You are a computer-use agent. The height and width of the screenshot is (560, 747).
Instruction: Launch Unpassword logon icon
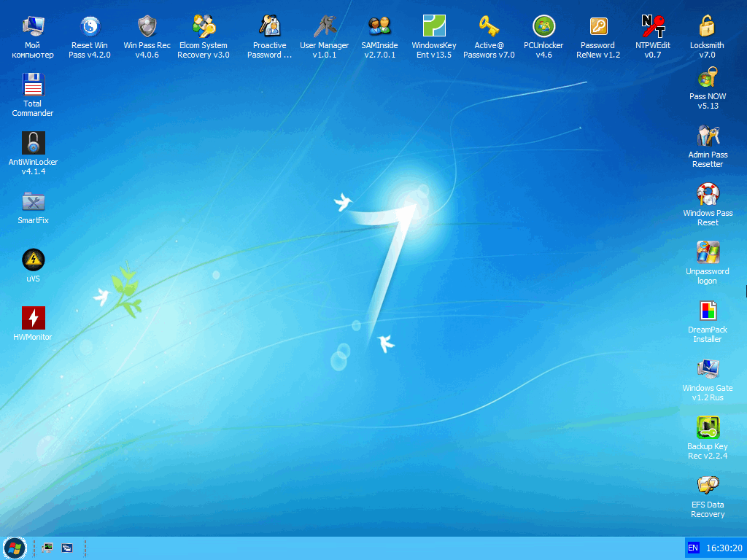(x=708, y=253)
